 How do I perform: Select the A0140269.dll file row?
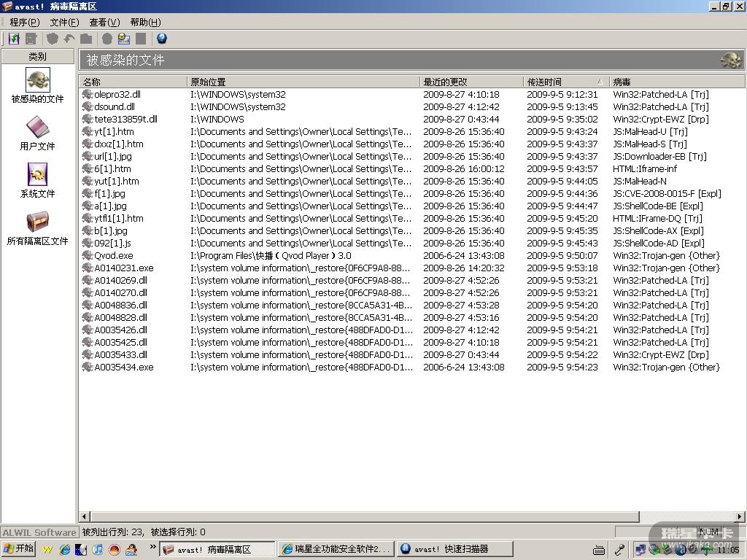coord(411,280)
